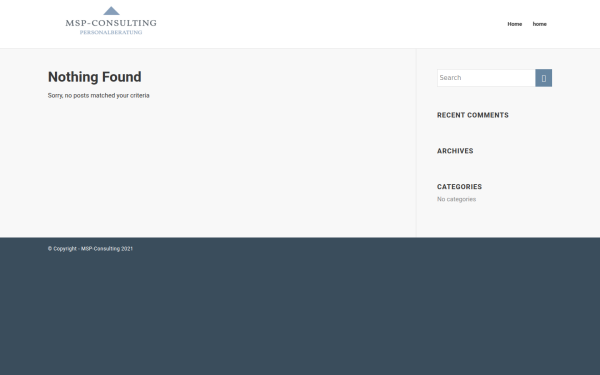This screenshot has width=600, height=375.
Task: Open the lowercase home menu item
Action: click(x=540, y=24)
